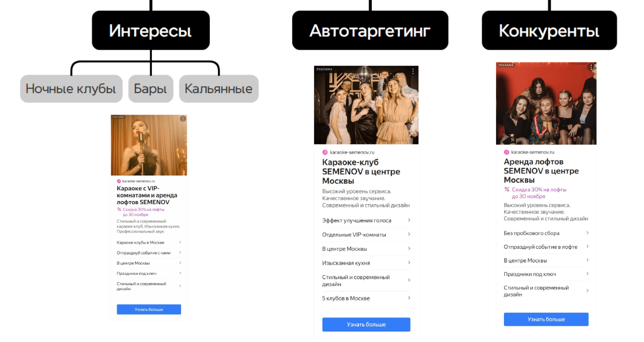The width and height of the screenshot is (644, 342).
Task: Select the Ночные клубы tag
Action: pyautogui.click(x=71, y=89)
